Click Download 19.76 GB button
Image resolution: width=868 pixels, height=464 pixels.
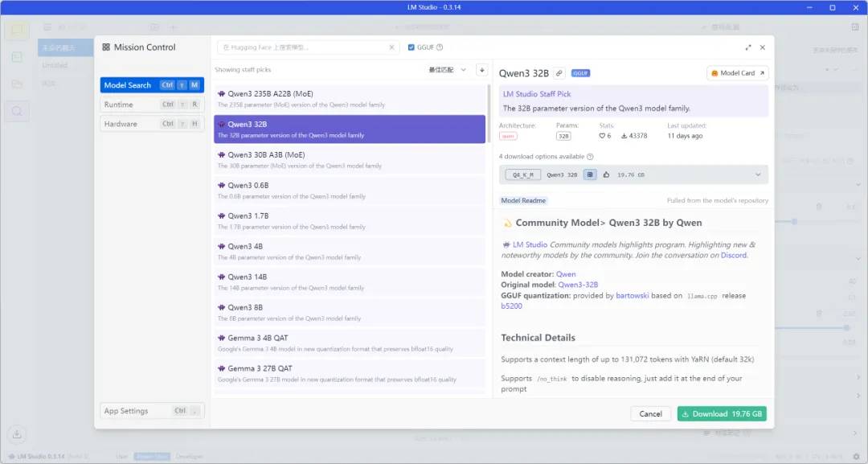click(x=722, y=414)
